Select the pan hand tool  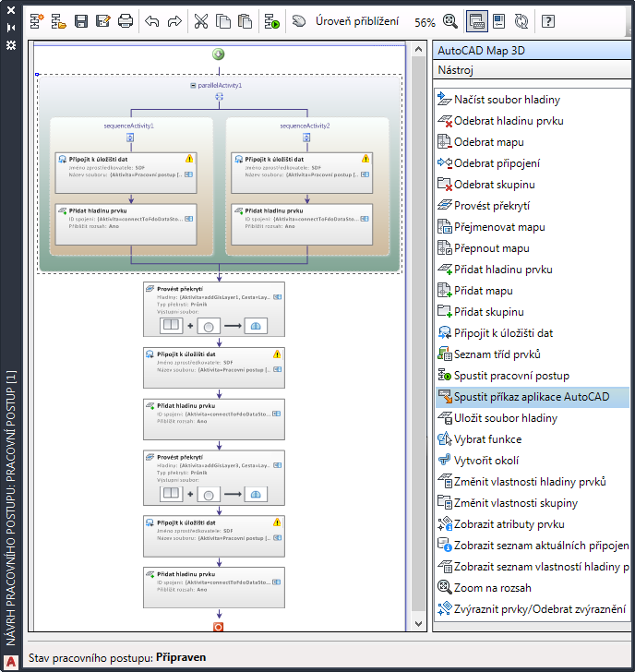point(299,21)
